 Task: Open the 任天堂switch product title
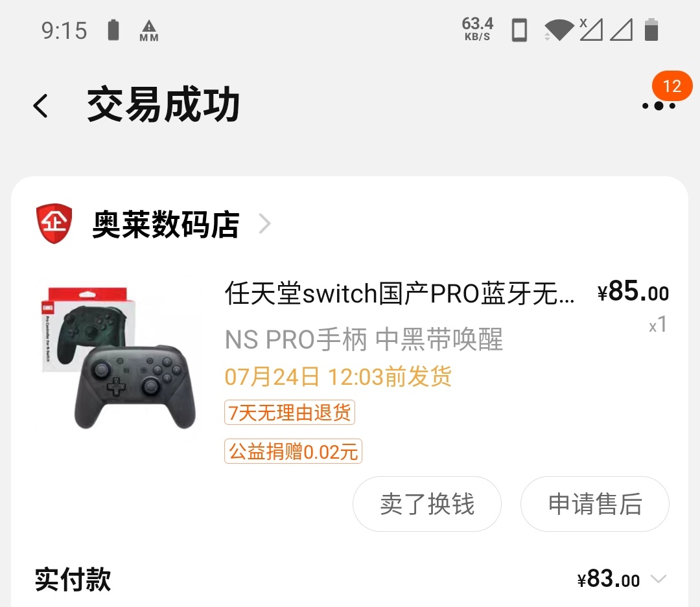399,293
